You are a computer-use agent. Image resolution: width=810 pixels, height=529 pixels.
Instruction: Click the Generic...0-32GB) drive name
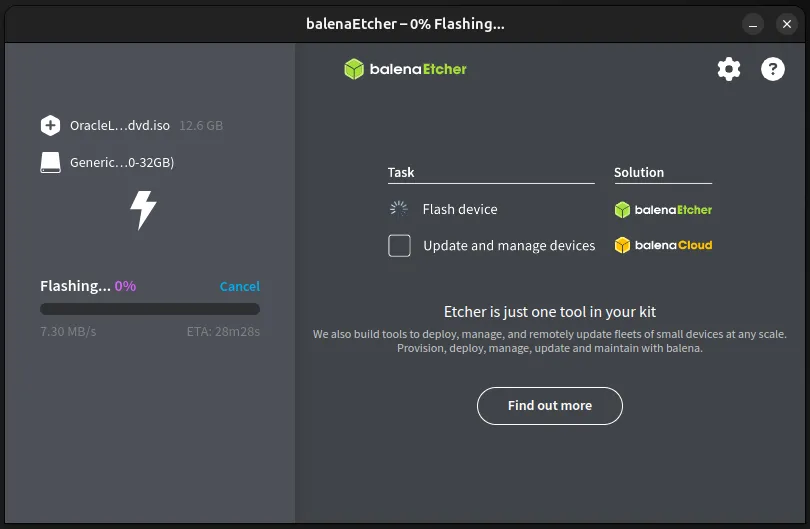122,163
